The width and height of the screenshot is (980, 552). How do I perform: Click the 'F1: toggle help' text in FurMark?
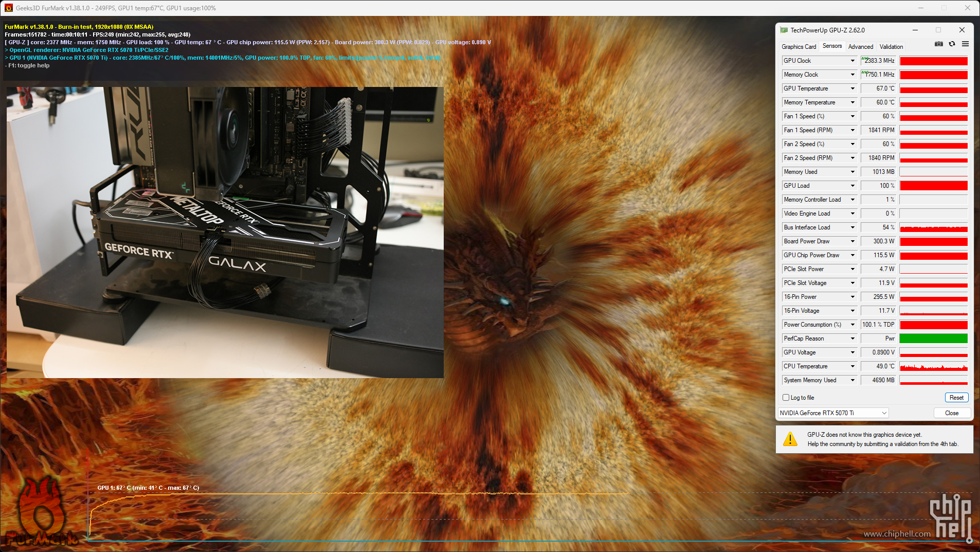(x=29, y=65)
